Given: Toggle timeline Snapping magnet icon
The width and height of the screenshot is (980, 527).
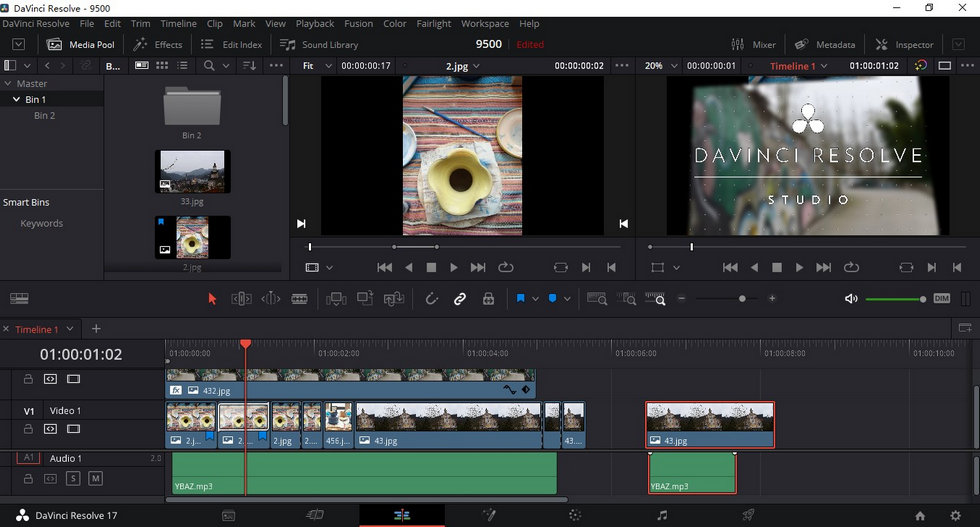Looking at the screenshot, I should 431,299.
